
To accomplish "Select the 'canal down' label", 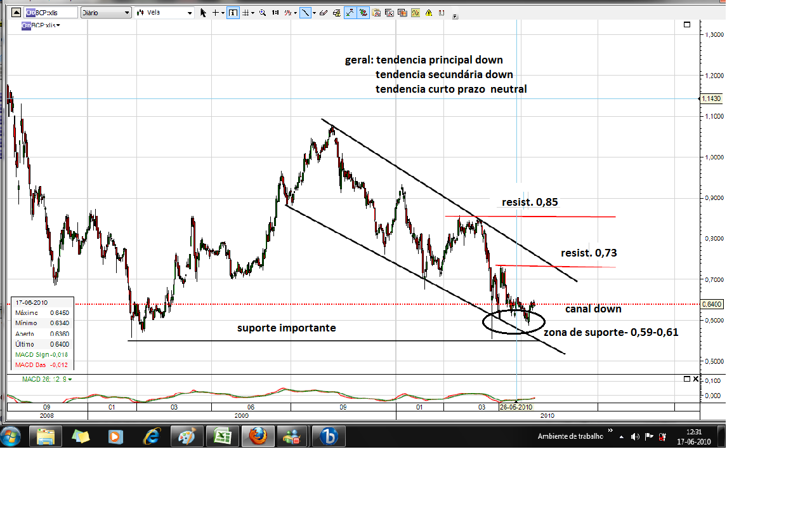I will [593, 309].
